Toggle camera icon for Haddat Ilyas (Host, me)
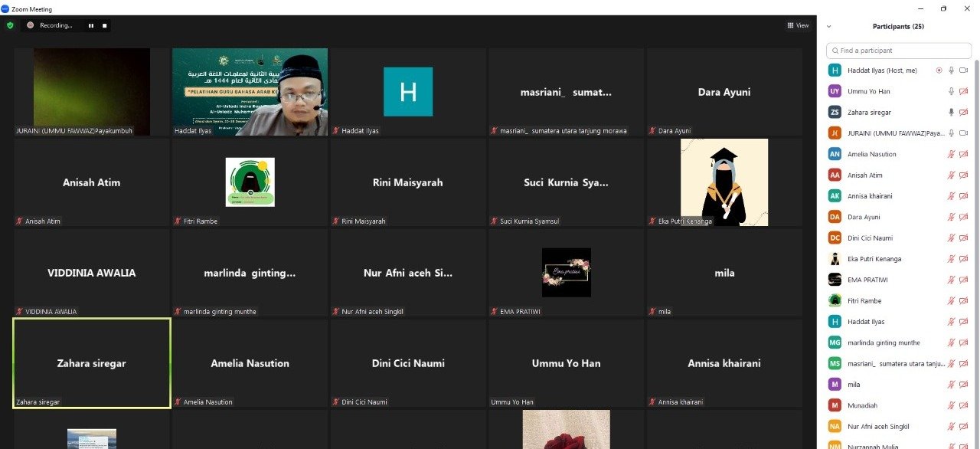 (x=964, y=70)
